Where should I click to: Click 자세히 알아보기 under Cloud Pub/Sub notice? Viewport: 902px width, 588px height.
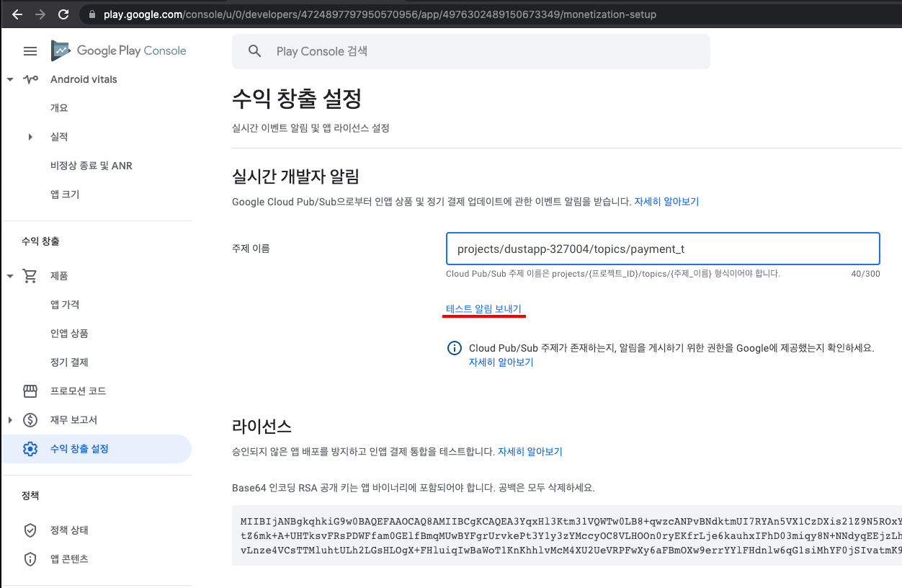click(501, 362)
